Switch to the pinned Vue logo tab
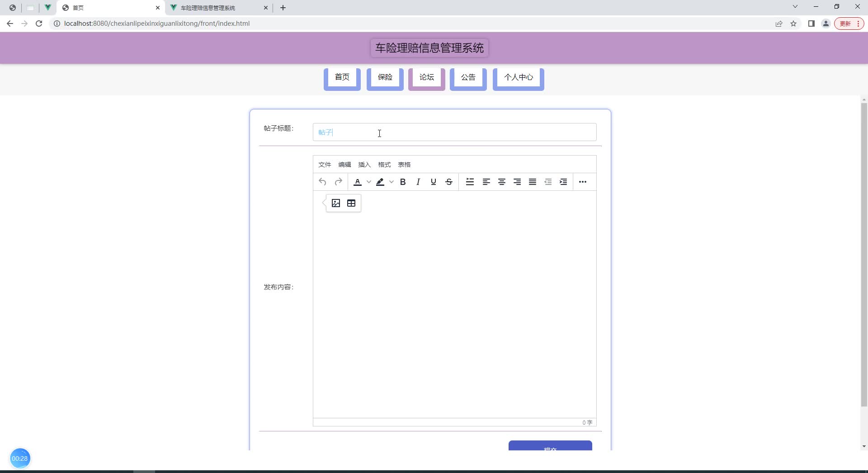 [47, 8]
